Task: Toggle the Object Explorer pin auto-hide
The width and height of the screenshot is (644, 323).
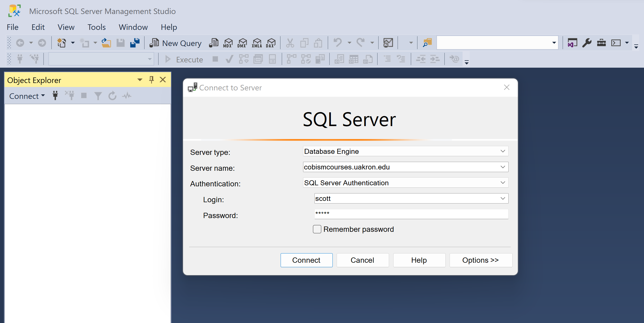Action: pos(151,80)
